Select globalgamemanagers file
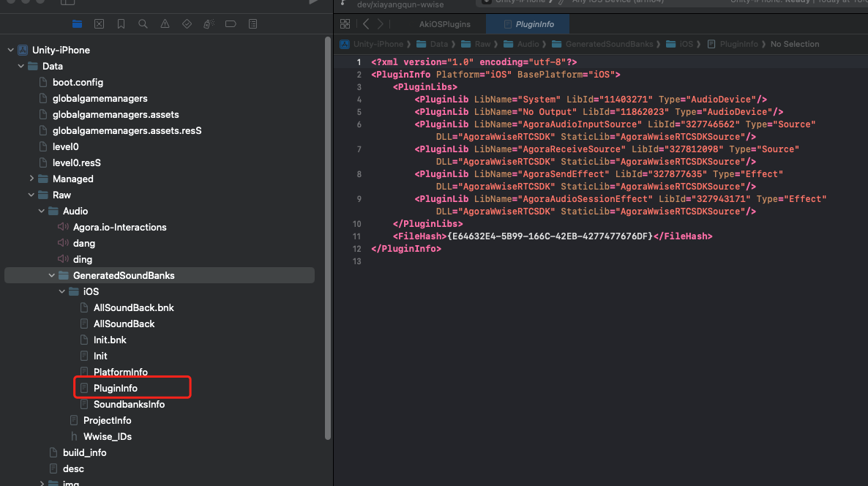The height and width of the screenshot is (486, 868). coord(100,98)
